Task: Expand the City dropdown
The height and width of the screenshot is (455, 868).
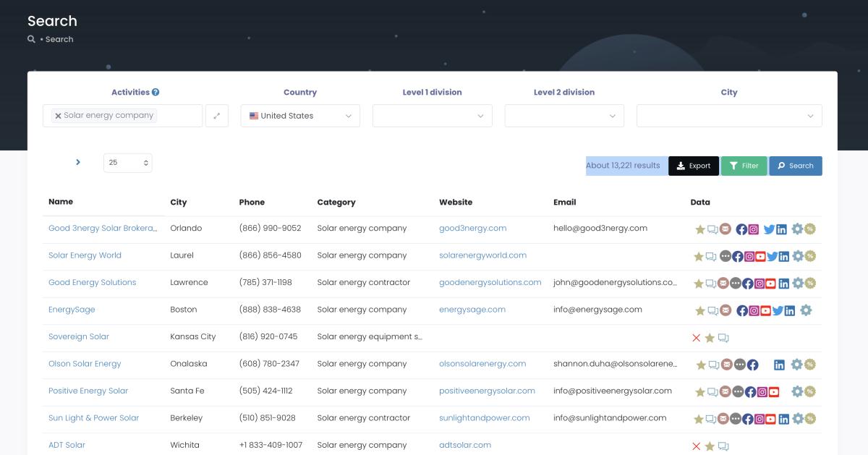Action: click(x=729, y=116)
